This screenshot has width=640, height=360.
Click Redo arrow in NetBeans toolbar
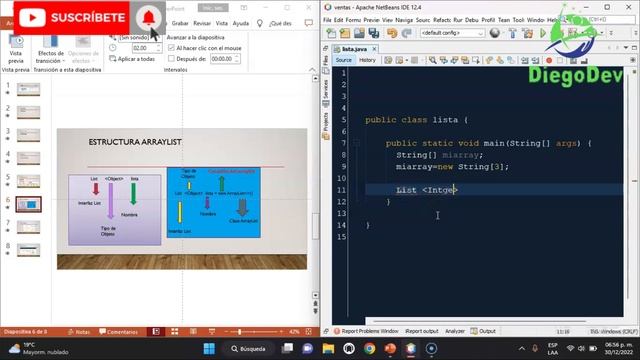tap(407, 33)
